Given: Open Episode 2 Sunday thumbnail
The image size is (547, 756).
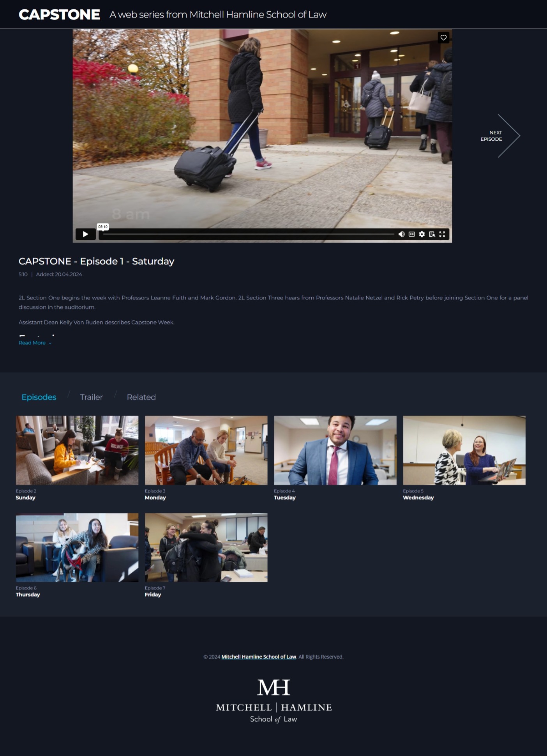Looking at the screenshot, I should [x=77, y=450].
